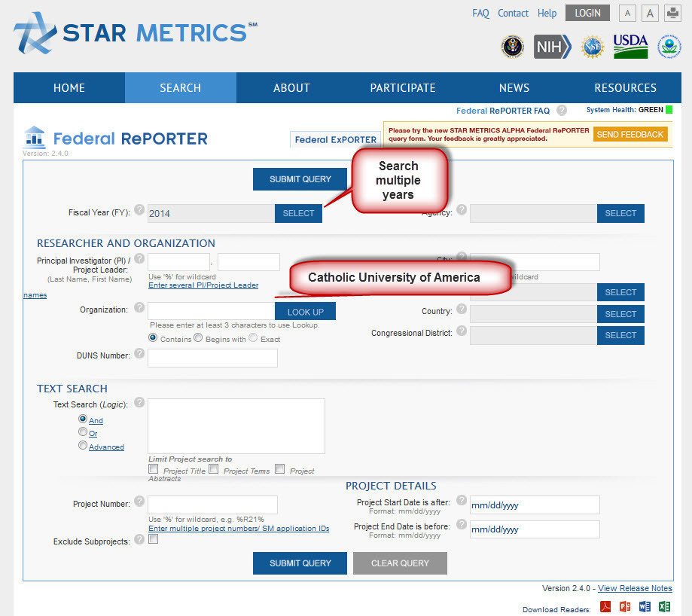This screenshot has height=616, width=692.
Task: Click the STAR METRICS star logo
Action: 35,34
